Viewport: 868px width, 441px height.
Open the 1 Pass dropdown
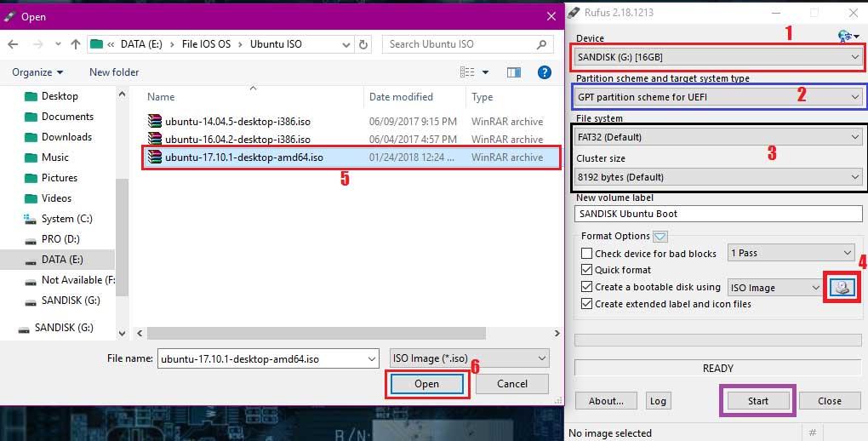tap(791, 253)
